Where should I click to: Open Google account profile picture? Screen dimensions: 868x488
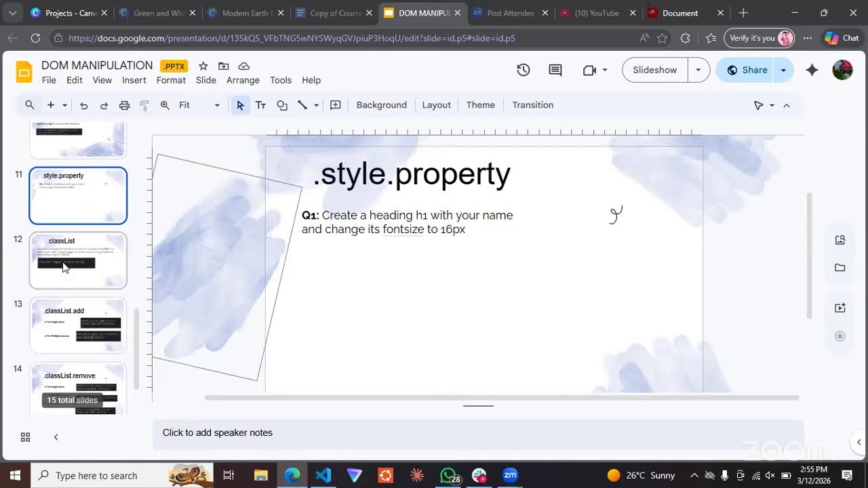click(842, 70)
